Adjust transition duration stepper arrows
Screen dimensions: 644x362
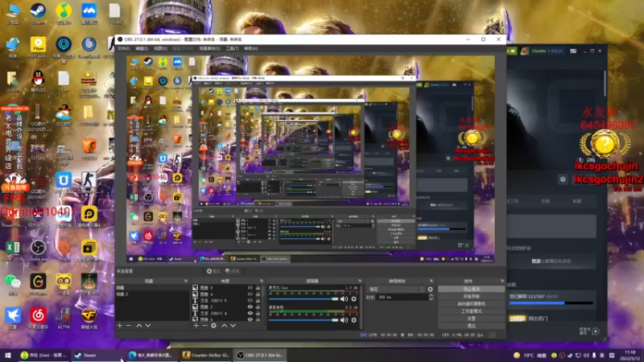pos(431,297)
